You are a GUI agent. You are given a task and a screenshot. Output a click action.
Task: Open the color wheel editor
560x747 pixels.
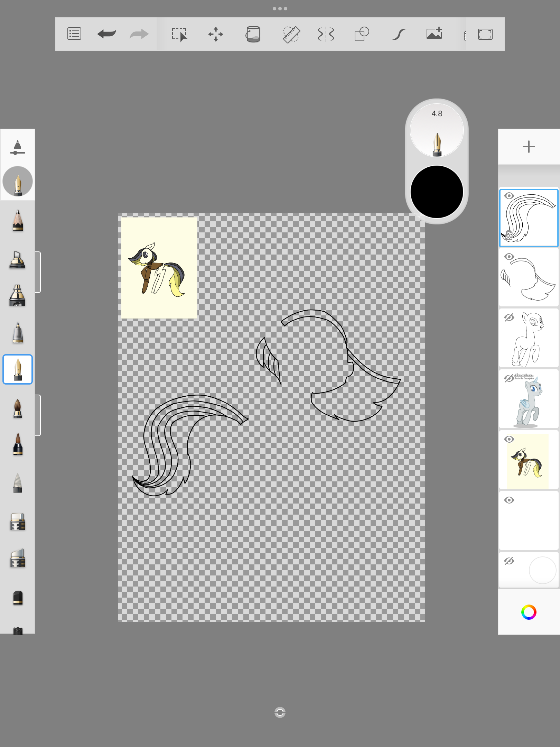(x=529, y=612)
